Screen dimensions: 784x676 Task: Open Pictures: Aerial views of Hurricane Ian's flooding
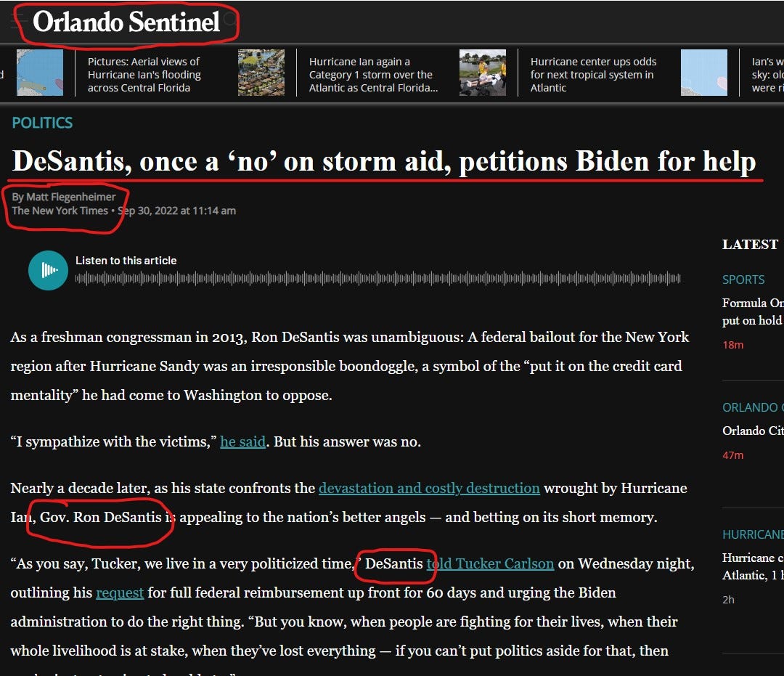[144, 75]
